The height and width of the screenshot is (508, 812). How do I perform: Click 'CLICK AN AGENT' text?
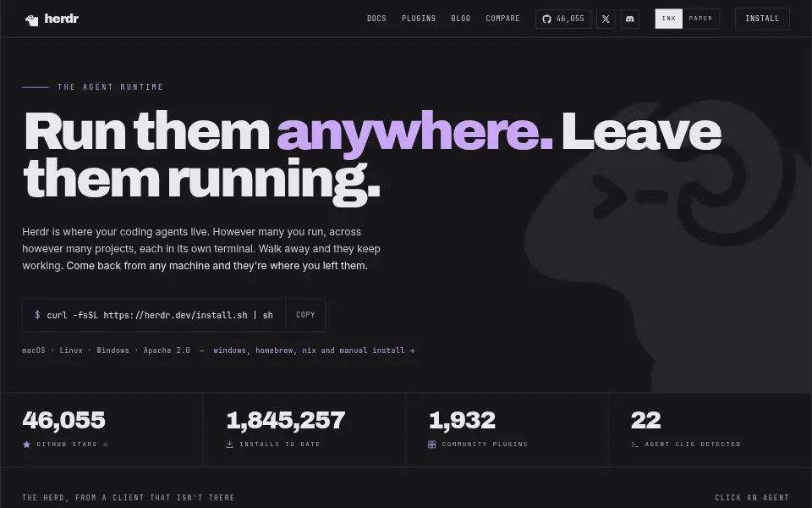[x=752, y=498]
